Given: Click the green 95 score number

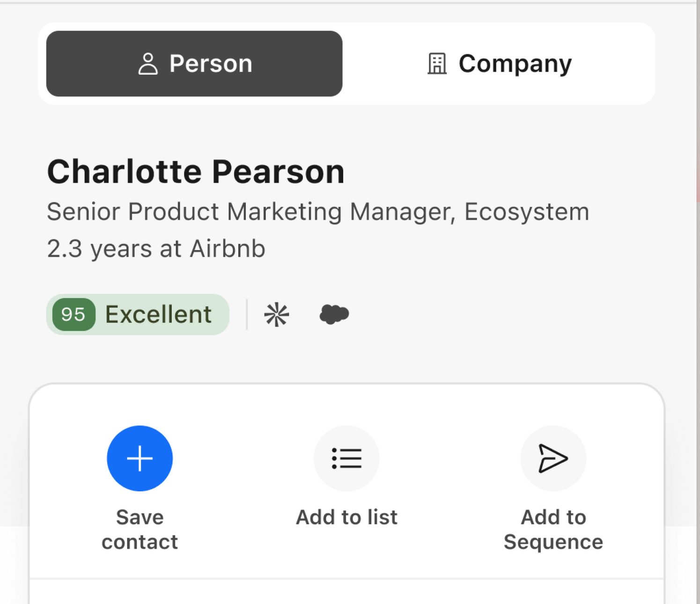Looking at the screenshot, I should 74,314.
